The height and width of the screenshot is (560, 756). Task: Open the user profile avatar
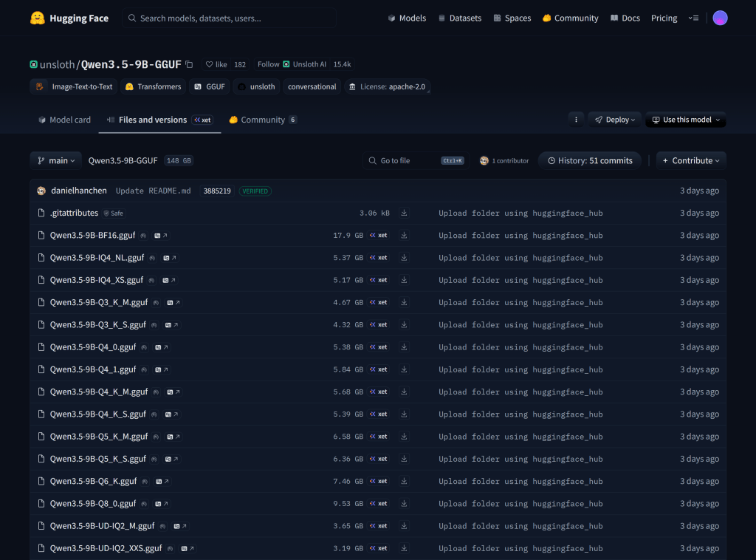(720, 18)
